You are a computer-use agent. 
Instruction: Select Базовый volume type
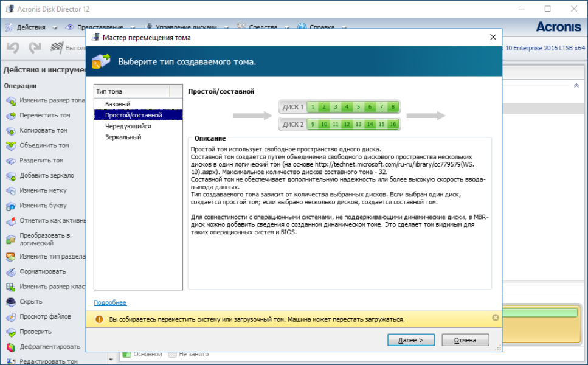[x=117, y=104]
